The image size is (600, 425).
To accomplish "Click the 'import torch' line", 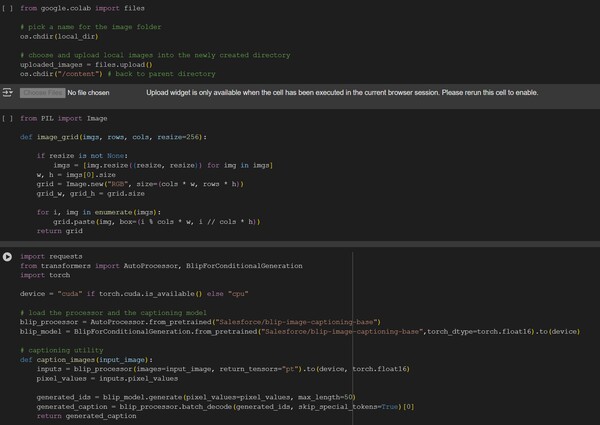I will coord(46,276).
